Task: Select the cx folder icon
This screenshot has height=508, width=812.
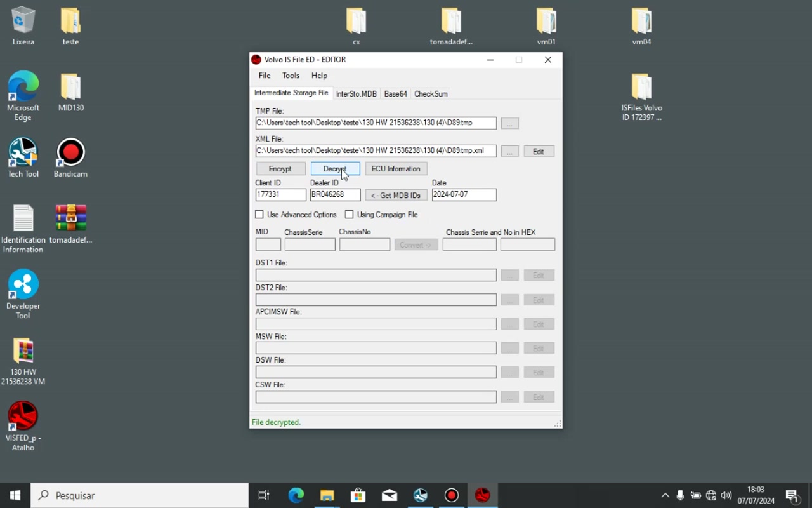Action: point(357,26)
